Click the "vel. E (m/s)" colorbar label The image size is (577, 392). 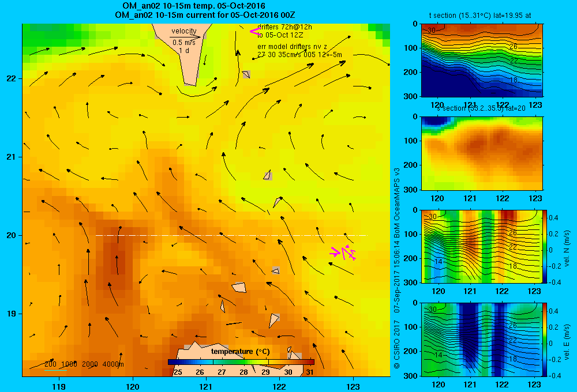567,342
